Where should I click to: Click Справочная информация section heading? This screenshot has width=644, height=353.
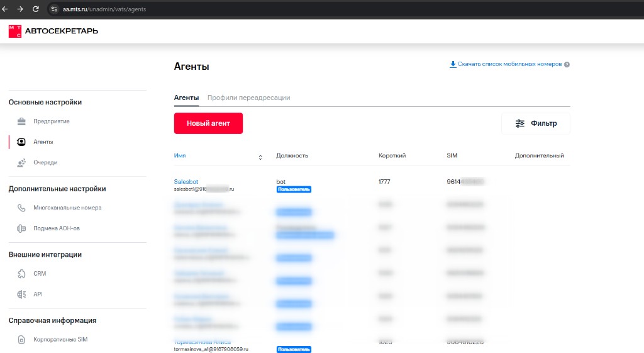[x=53, y=320]
